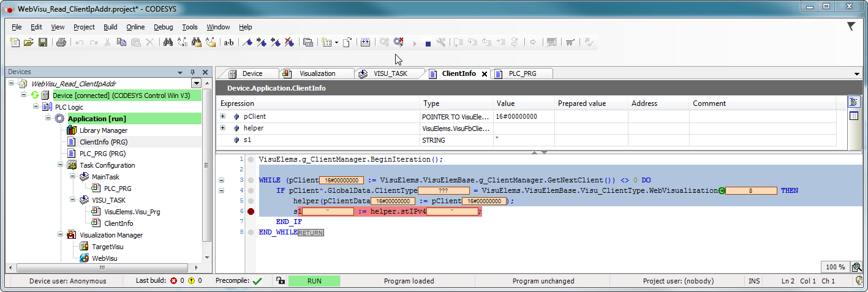Click the Print icon in toolbar
Viewport: 868px width, 292px height.
click(x=61, y=42)
